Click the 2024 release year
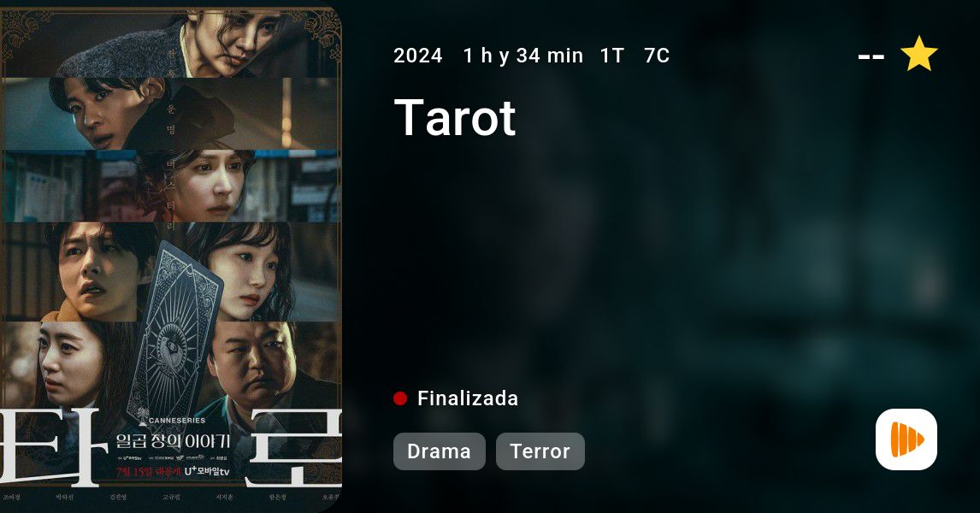This screenshot has height=513, width=980. 418,56
